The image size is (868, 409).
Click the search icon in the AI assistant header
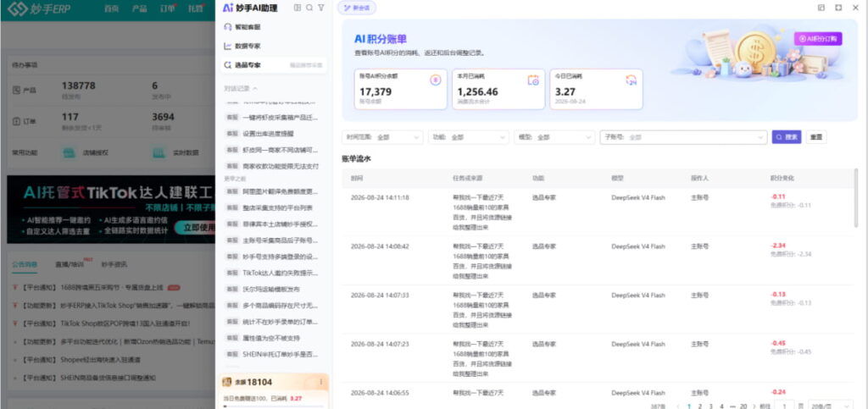[x=309, y=8]
